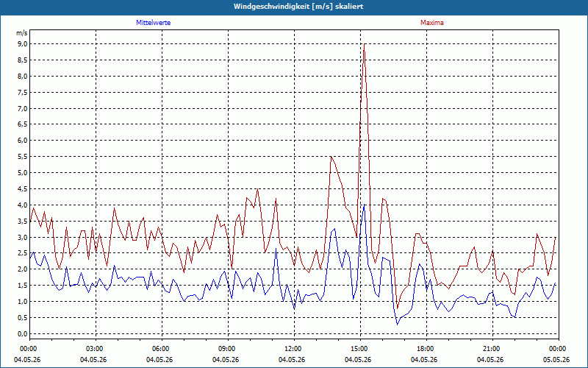Click the 6,0 y-axis value
The height and width of the screenshot is (368, 588).
23,141
